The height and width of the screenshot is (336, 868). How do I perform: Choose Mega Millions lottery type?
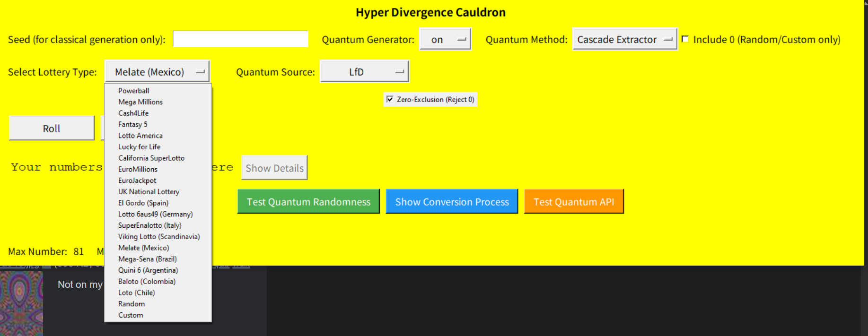point(158,102)
